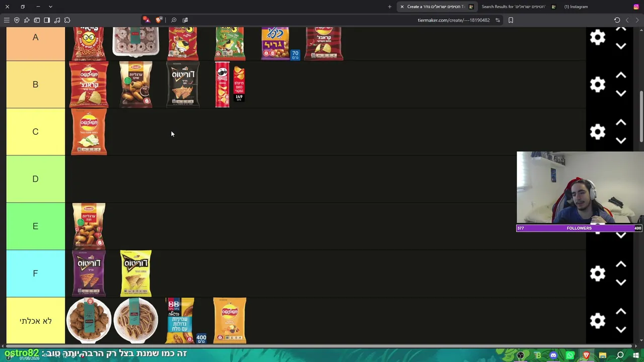This screenshot has width=644, height=362.
Task: Bookmark this page with the bookmark icon
Action: (x=511, y=20)
